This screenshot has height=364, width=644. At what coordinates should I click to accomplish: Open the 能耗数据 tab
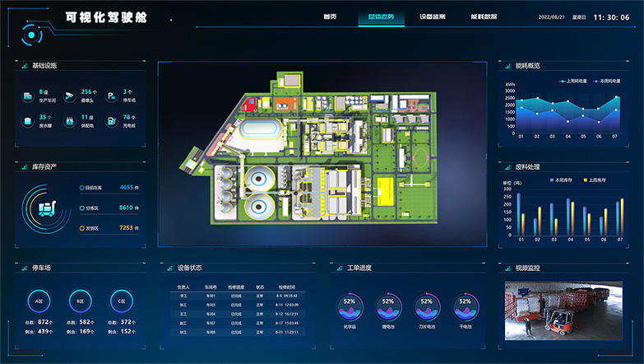click(x=484, y=16)
